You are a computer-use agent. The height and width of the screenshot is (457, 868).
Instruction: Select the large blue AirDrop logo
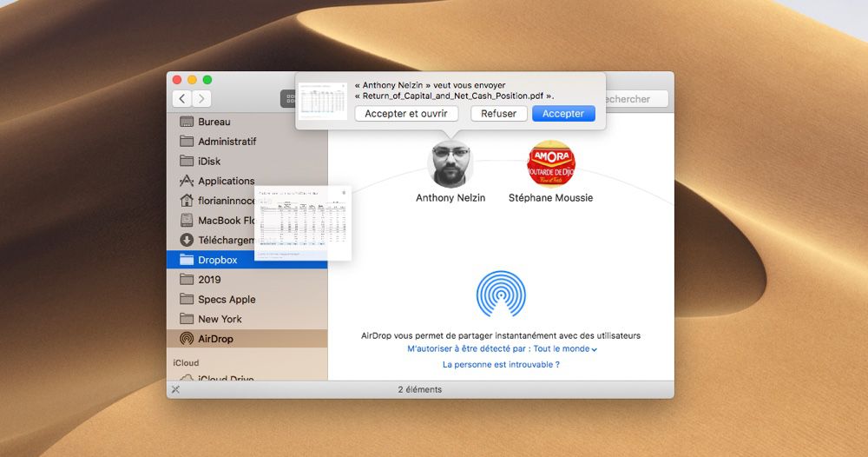click(501, 294)
